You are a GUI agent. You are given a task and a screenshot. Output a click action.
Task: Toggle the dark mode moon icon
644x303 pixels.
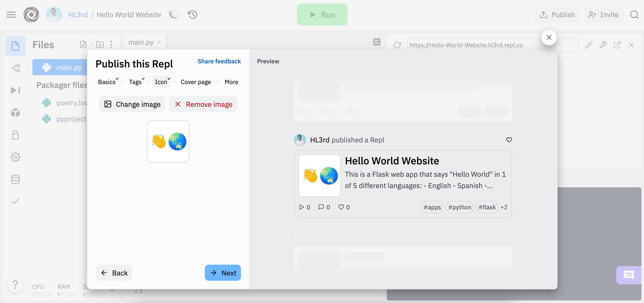click(173, 15)
